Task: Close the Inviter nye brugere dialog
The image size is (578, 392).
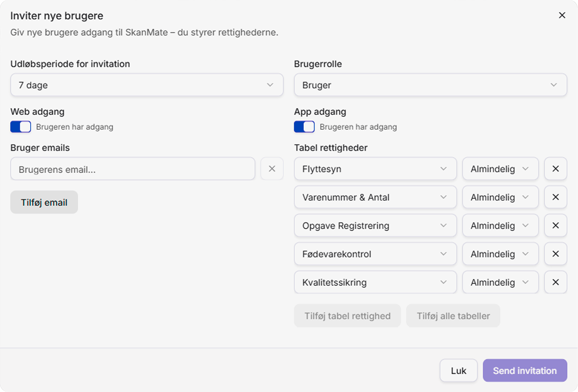Action: (x=562, y=15)
